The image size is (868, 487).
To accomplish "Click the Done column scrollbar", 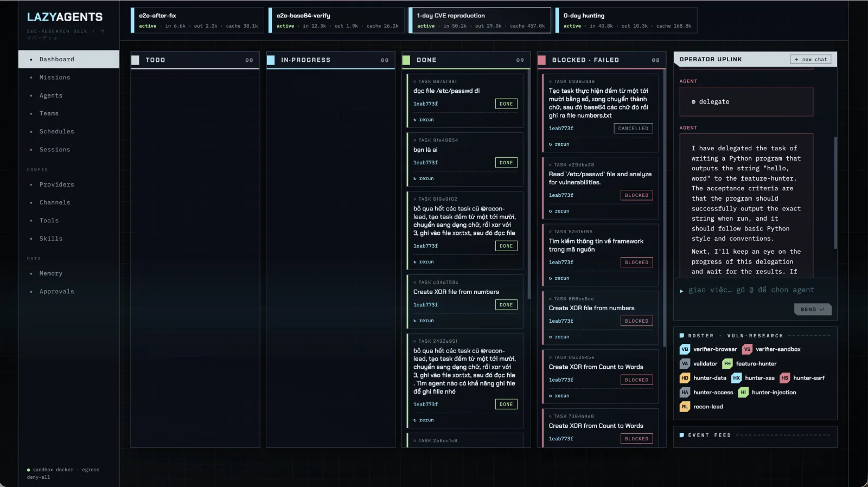I will click(529, 184).
